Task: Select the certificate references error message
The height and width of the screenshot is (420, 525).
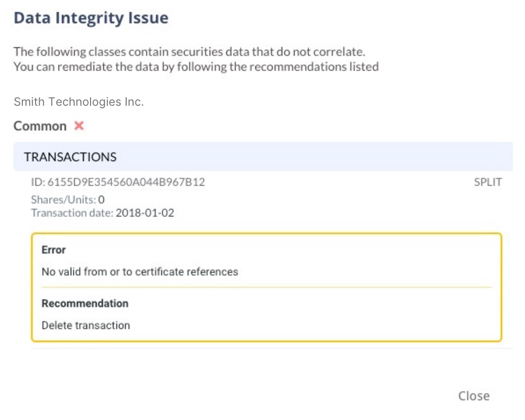Action: [x=139, y=272]
